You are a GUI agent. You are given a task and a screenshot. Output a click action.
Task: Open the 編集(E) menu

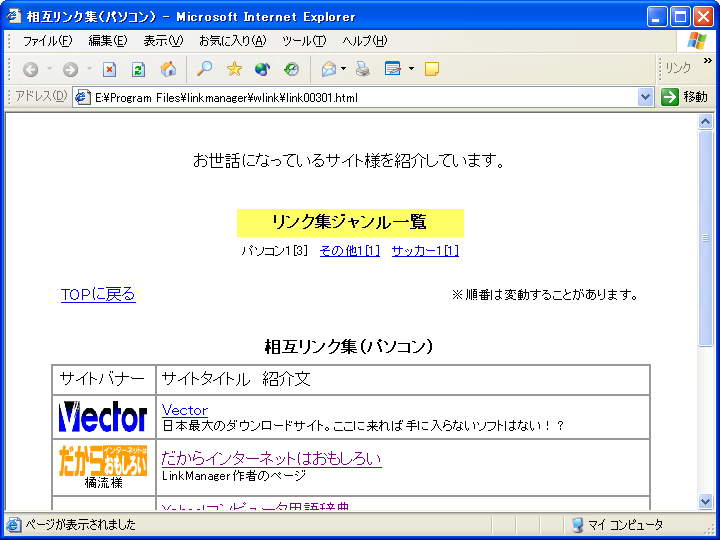point(107,41)
